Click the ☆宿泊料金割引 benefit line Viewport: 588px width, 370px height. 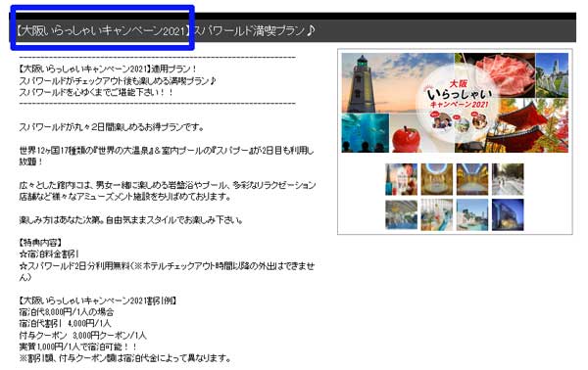(49, 254)
